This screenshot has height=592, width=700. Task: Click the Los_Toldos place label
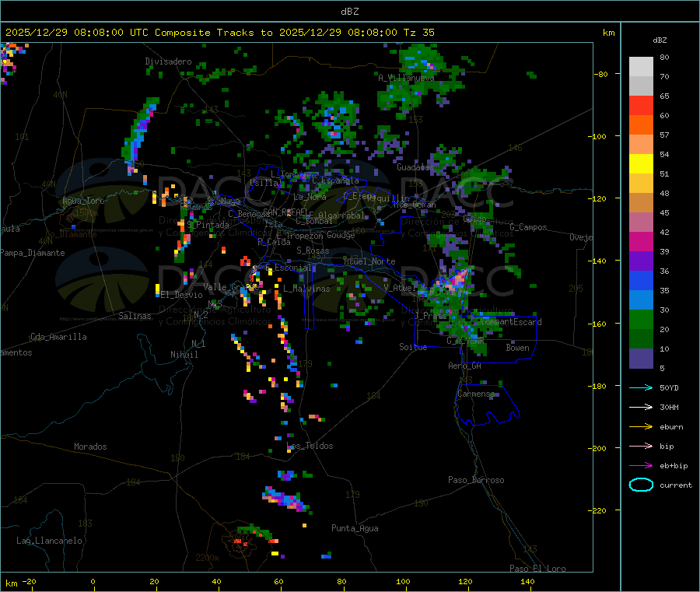pyautogui.click(x=310, y=446)
